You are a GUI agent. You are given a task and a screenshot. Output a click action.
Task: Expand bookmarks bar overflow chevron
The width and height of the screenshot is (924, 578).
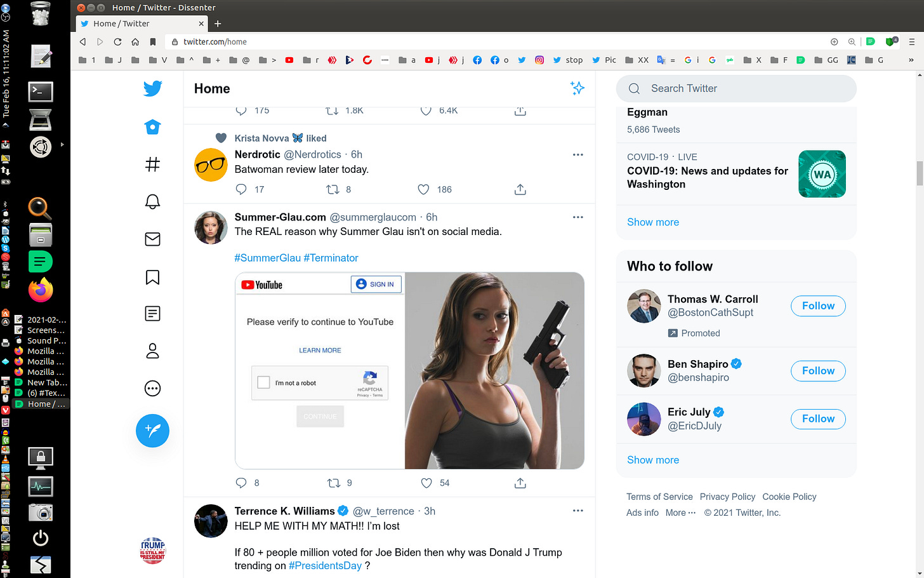911,60
